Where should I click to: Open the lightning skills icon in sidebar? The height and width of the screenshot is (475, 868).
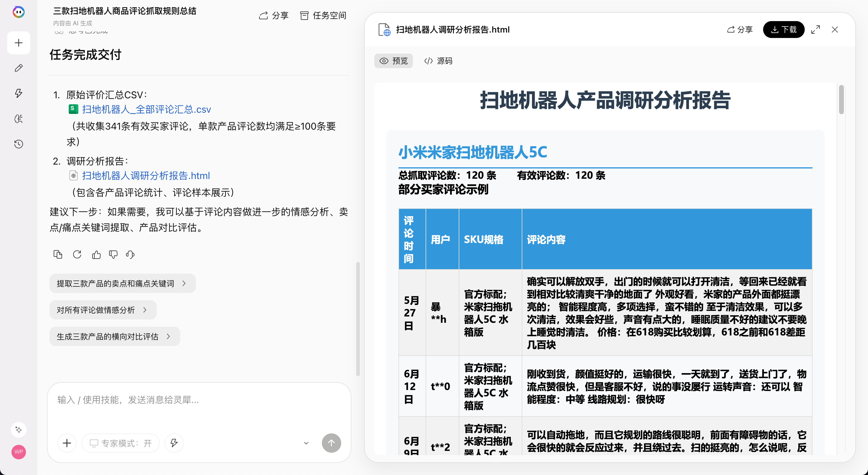click(18, 93)
